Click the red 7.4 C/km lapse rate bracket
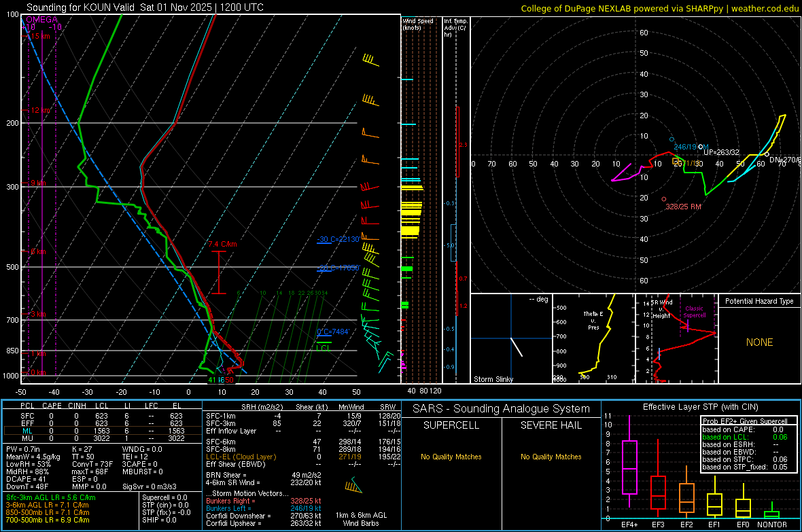The width and height of the screenshot is (802, 532). (219, 272)
